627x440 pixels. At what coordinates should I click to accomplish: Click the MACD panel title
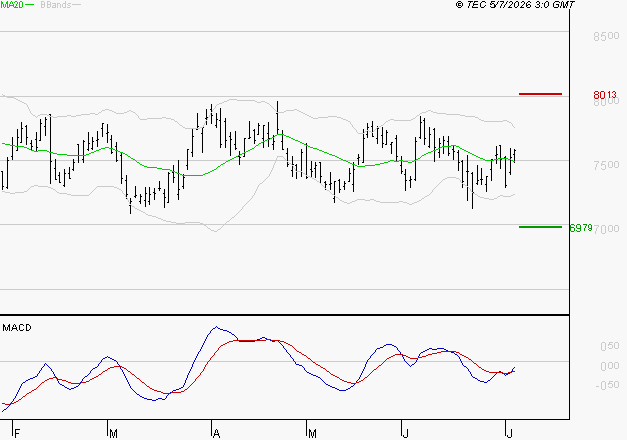pos(17,328)
